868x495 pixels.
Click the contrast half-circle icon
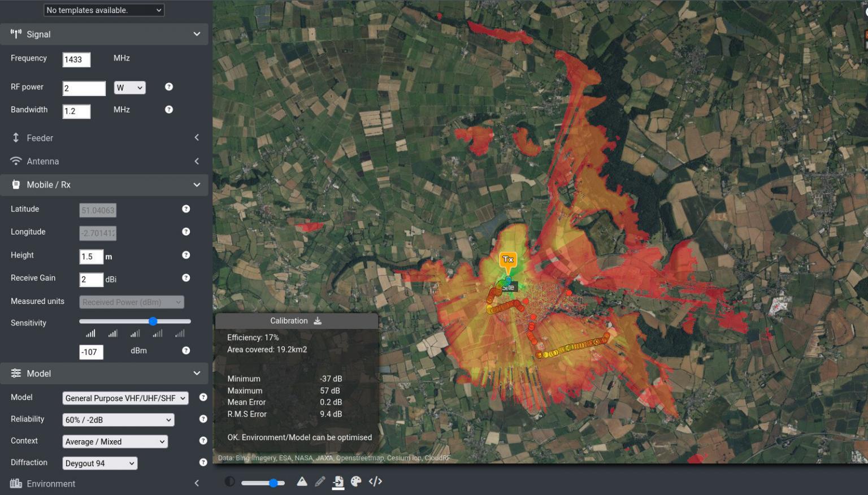pos(229,481)
